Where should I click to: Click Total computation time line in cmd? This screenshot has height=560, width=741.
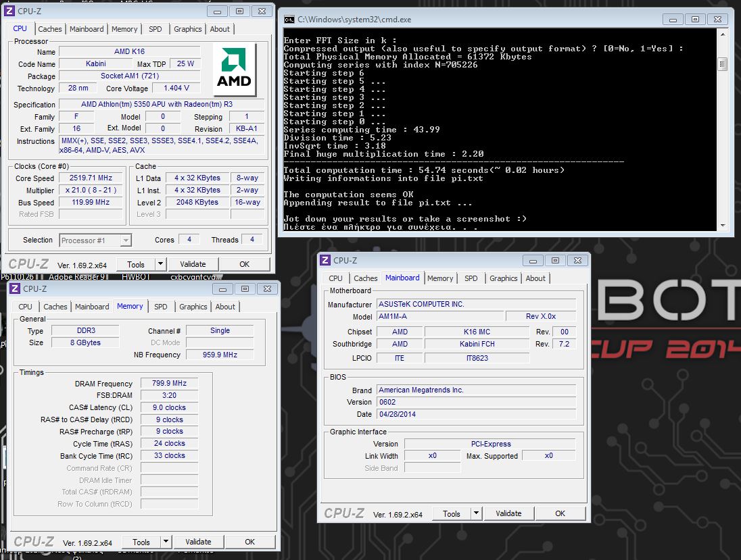(423, 170)
